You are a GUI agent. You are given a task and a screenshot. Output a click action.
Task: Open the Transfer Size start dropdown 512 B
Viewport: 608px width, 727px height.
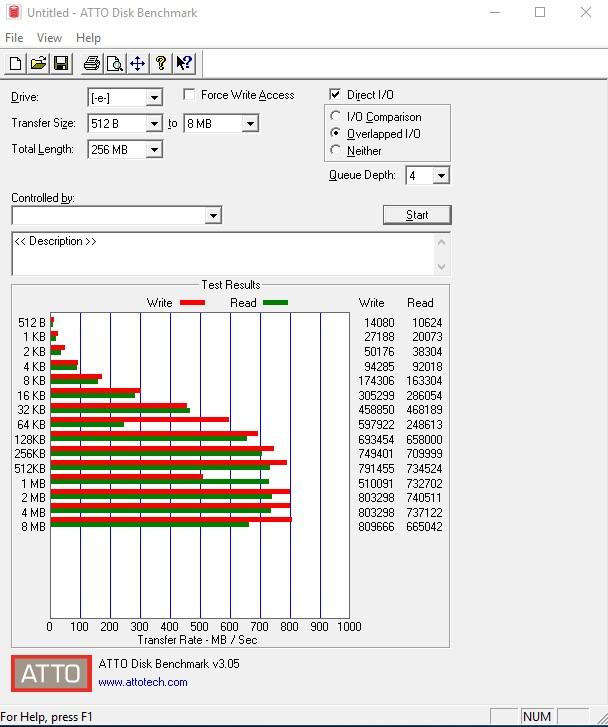point(154,124)
